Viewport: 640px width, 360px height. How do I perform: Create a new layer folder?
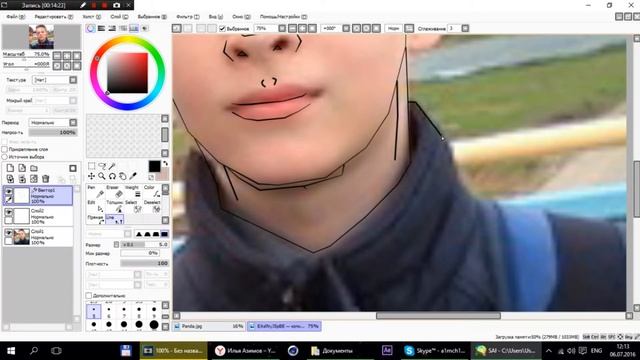pos(34,168)
